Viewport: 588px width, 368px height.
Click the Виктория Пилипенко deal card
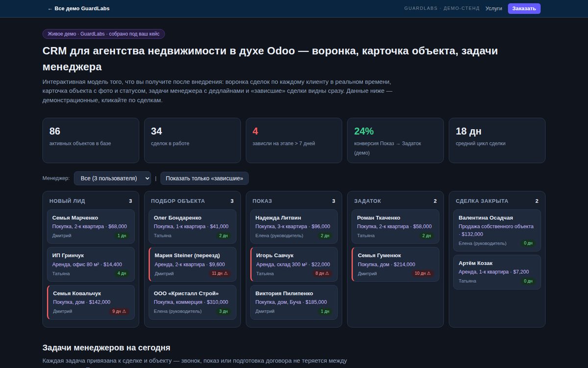(x=294, y=302)
